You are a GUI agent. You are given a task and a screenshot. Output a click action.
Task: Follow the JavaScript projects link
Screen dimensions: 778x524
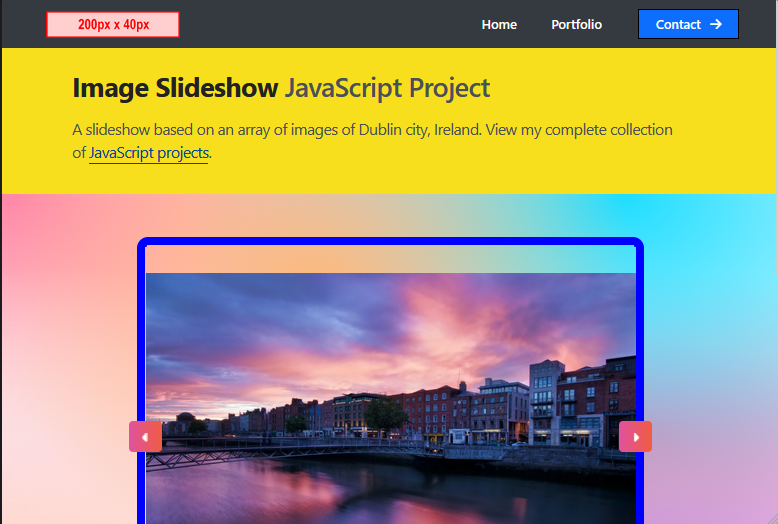149,153
